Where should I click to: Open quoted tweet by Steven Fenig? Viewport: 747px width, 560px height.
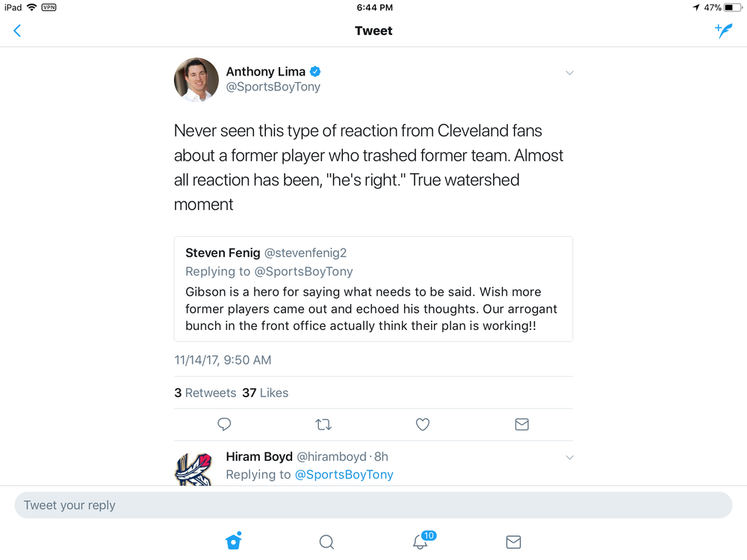click(373, 289)
